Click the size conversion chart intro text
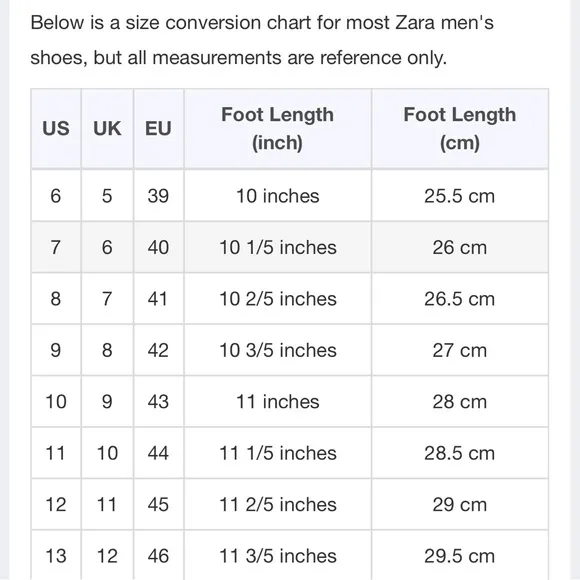Image resolution: width=580 pixels, height=580 pixels. click(262, 40)
